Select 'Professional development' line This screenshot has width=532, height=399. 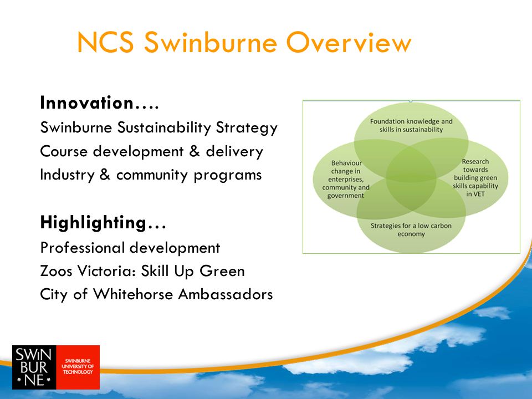130,248
